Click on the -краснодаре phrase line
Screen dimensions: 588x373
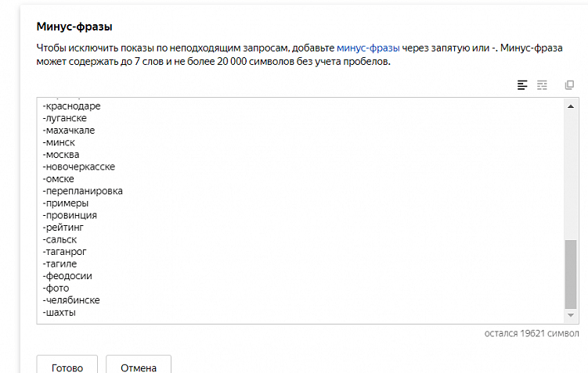coord(74,106)
